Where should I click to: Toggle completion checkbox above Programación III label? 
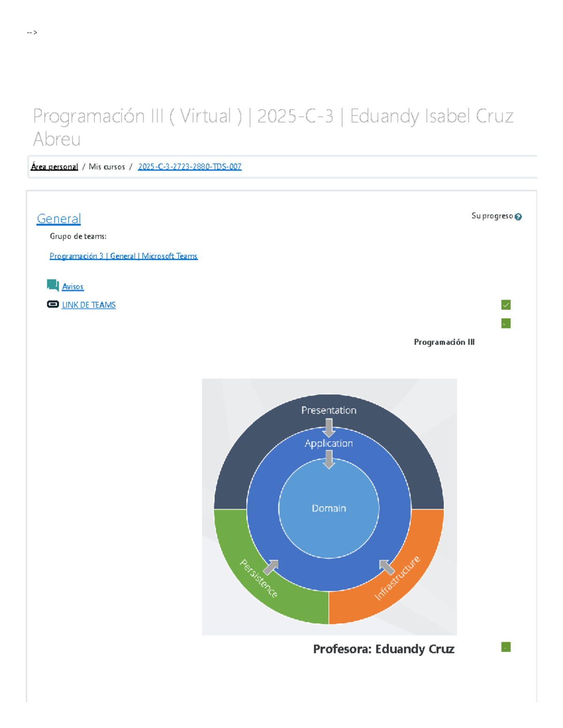[506, 323]
